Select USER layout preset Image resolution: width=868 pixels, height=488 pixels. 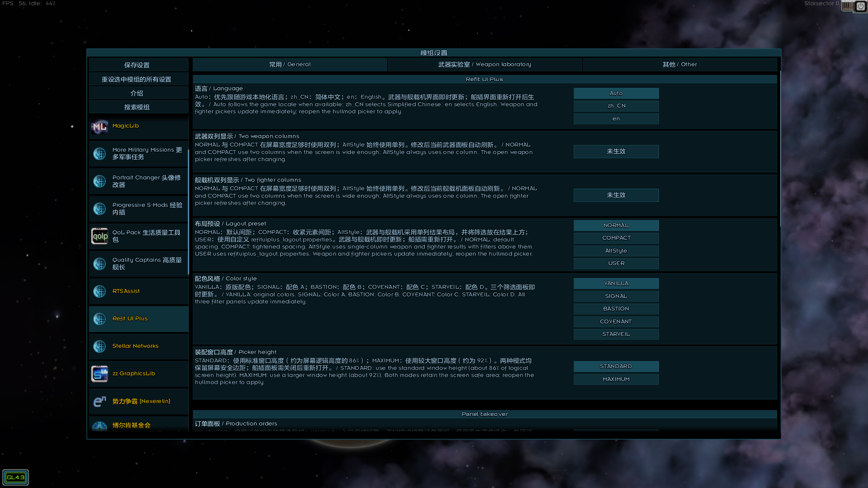[x=616, y=263]
